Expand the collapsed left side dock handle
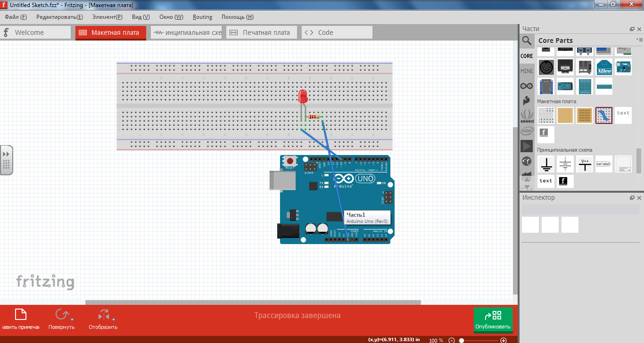 coord(6,160)
